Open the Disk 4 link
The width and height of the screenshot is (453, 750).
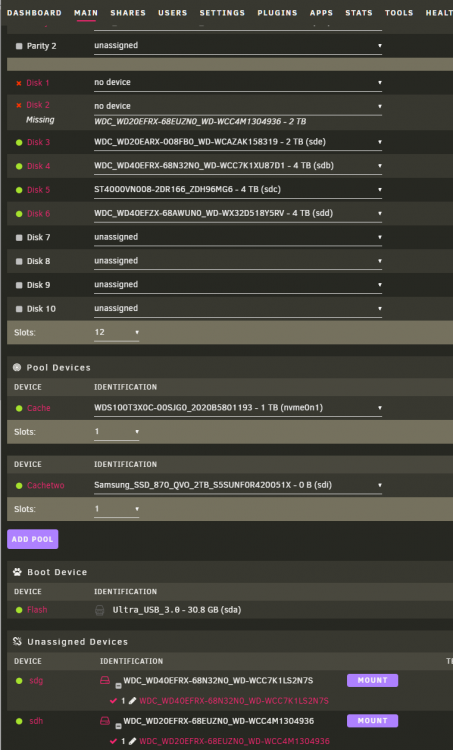38,166
